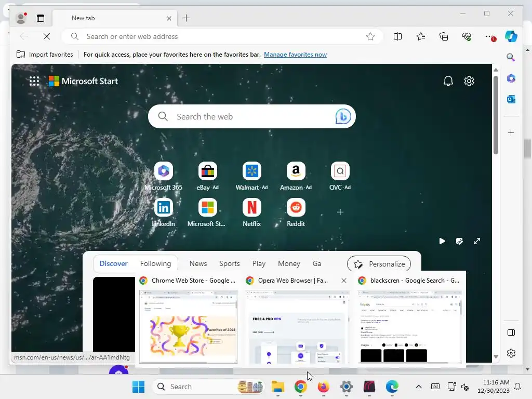
Task: Click the Microsoft Start logo
Action: click(83, 81)
